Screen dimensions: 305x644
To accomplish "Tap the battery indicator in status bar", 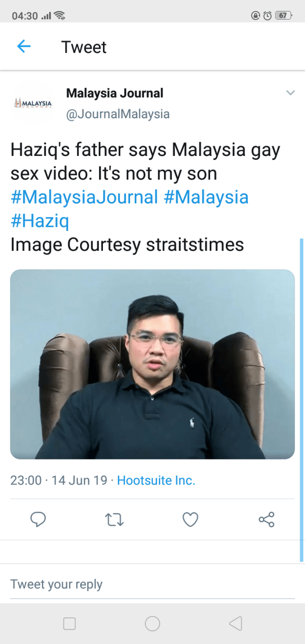I will click(283, 15).
